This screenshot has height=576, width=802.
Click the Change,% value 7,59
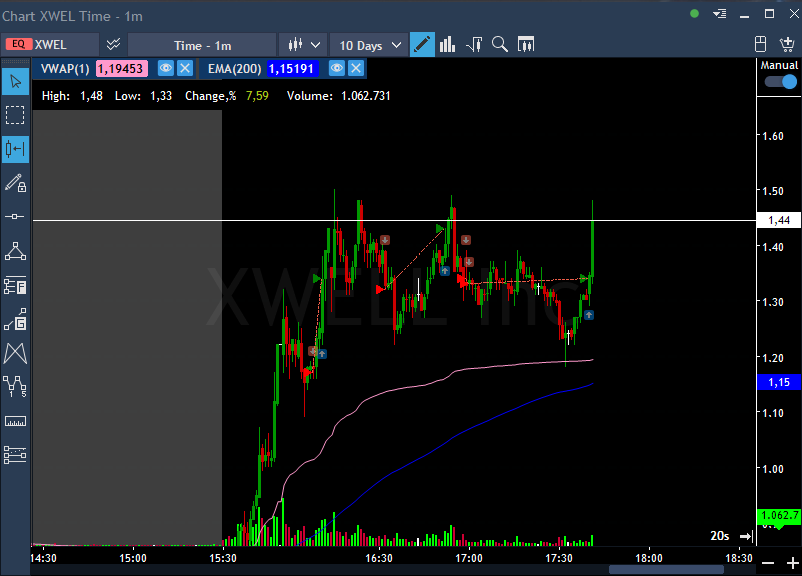click(x=257, y=96)
